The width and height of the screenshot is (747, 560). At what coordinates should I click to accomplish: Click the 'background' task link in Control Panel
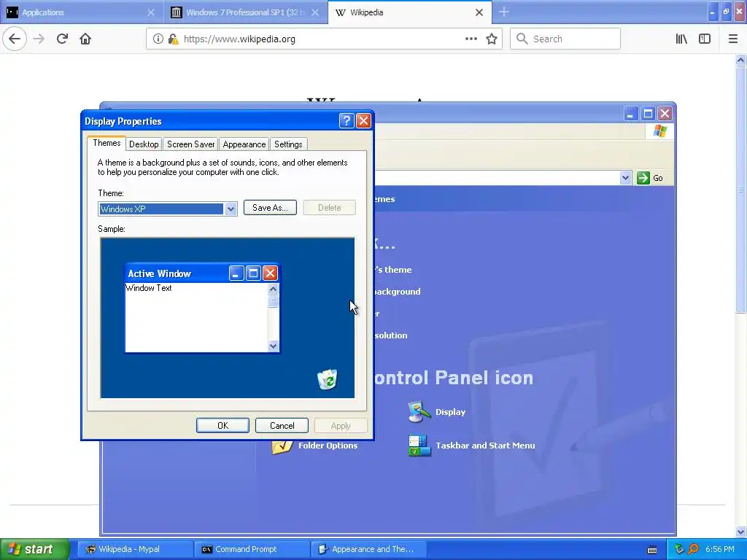tap(398, 292)
